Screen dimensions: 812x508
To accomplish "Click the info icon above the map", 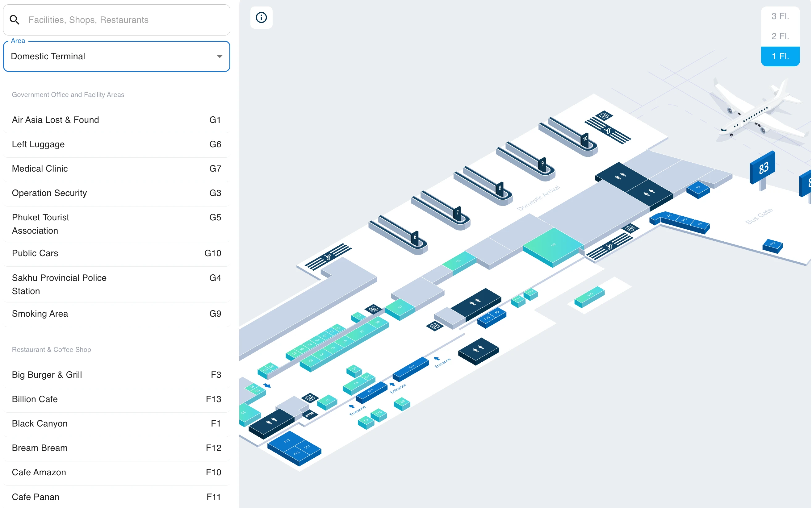I will click(x=262, y=18).
